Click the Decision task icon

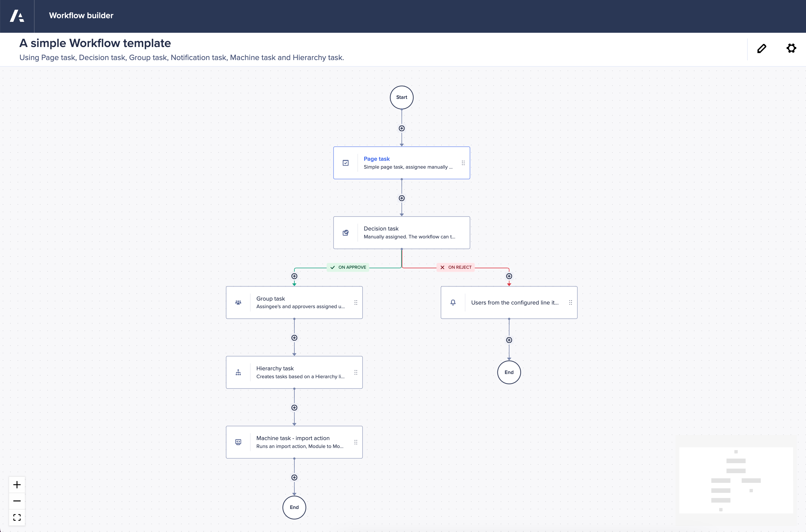click(346, 233)
